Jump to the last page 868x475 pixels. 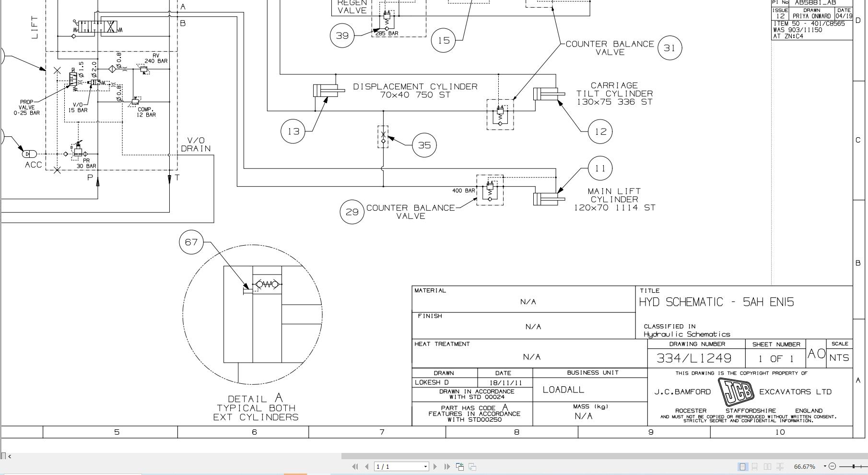point(447,466)
